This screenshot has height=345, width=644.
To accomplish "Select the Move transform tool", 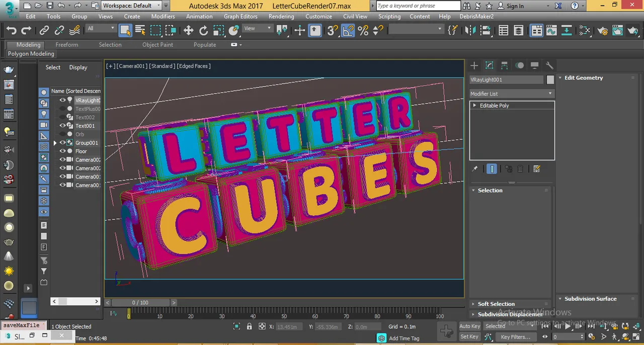I will coord(188,31).
